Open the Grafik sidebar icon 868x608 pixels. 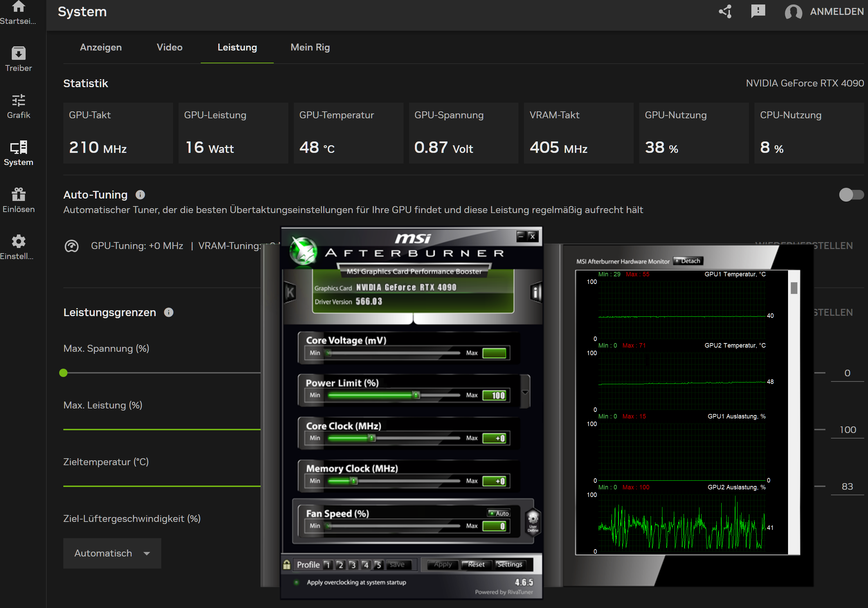click(18, 101)
